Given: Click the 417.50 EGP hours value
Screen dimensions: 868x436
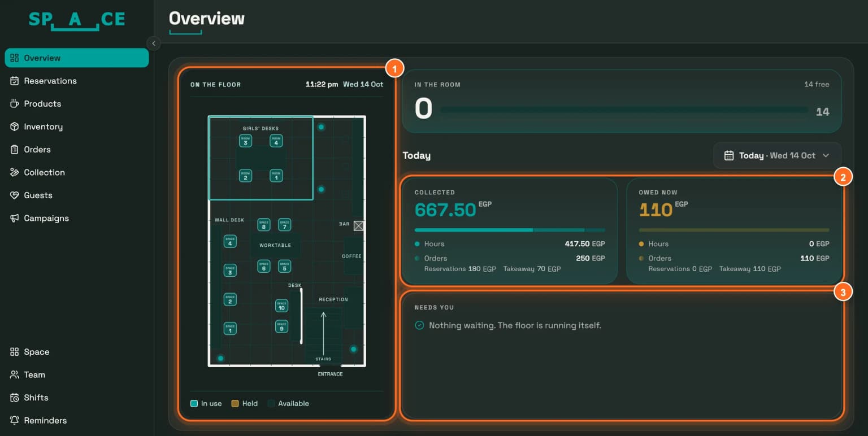Looking at the screenshot, I should [585, 244].
